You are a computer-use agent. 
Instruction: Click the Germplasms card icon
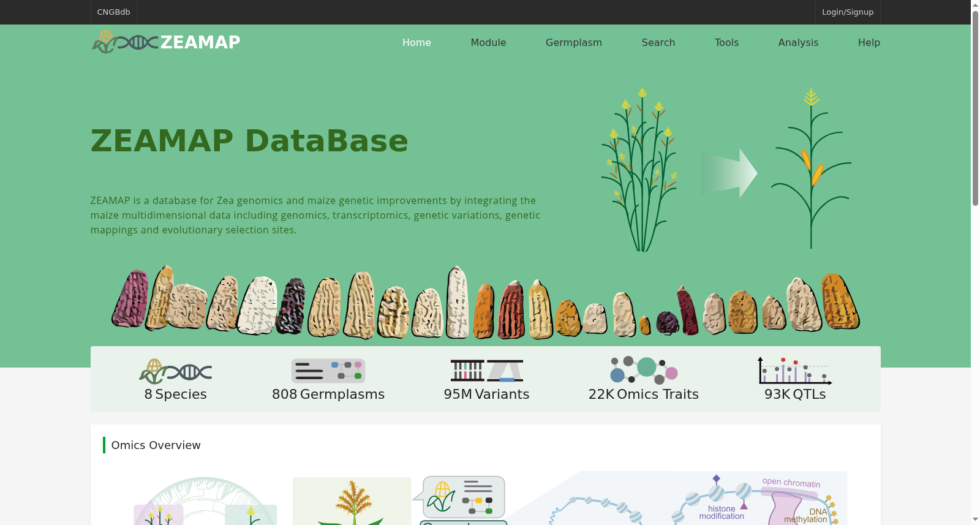click(x=328, y=371)
